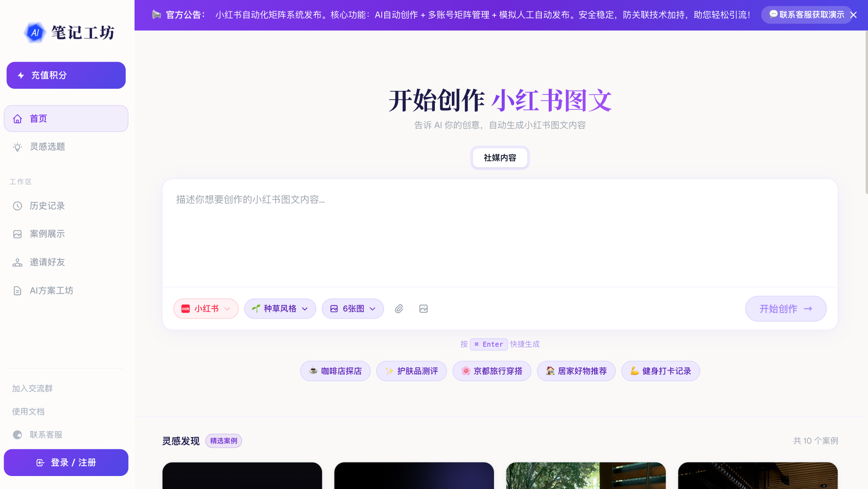The height and width of the screenshot is (489, 868).
Task: Click the lightning icon in 充值积分
Action: 21,75
